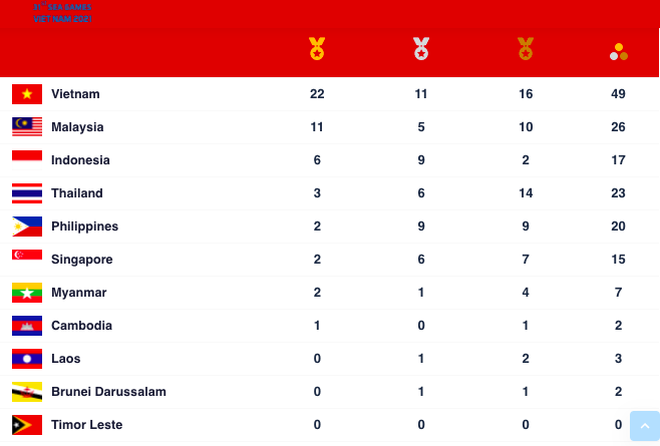
Task: Click the Timor Leste flag icon
Action: (x=27, y=424)
